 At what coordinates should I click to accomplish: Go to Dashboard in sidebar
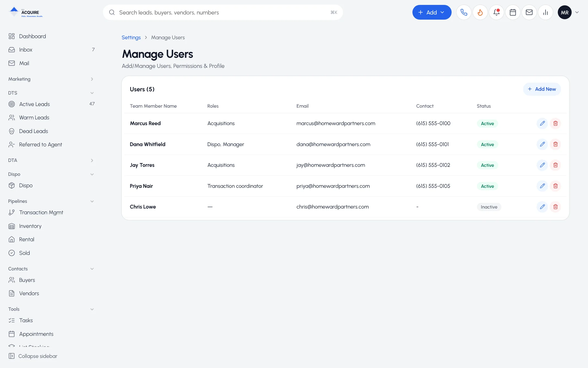[x=51, y=36]
